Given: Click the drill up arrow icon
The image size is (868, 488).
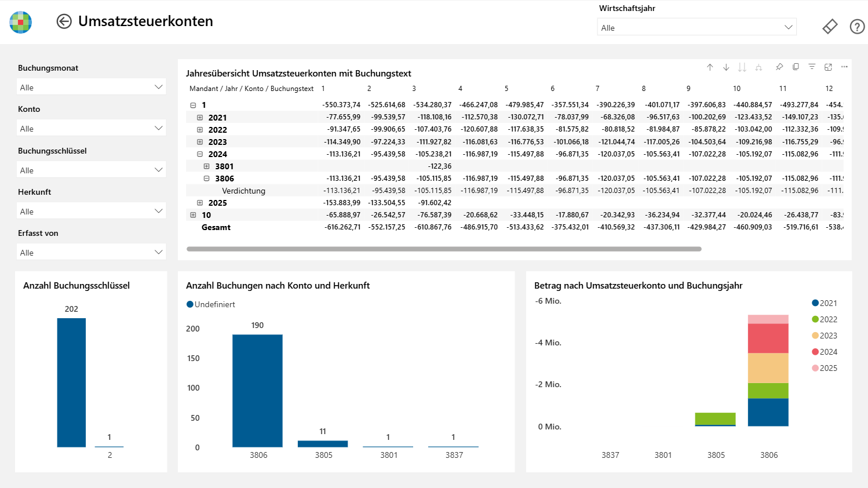Looking at the screenshot, I should click(x=710, y=67).
